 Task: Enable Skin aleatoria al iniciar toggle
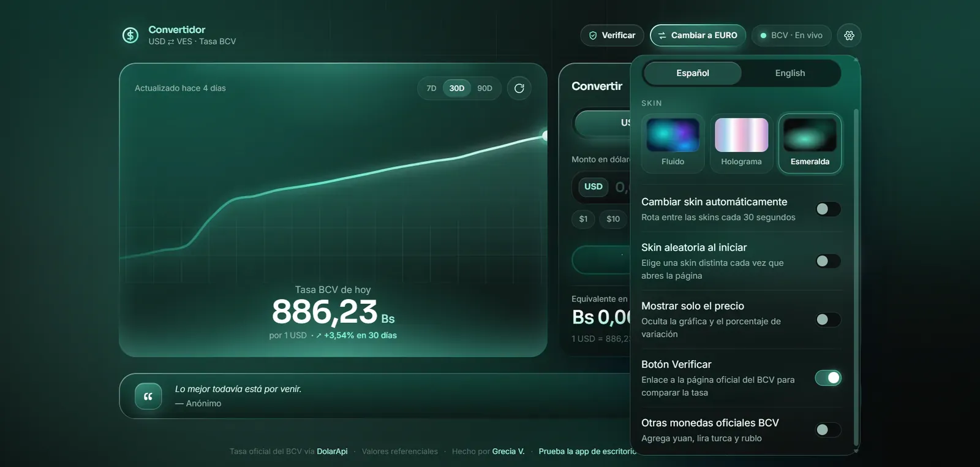[828, 261]
